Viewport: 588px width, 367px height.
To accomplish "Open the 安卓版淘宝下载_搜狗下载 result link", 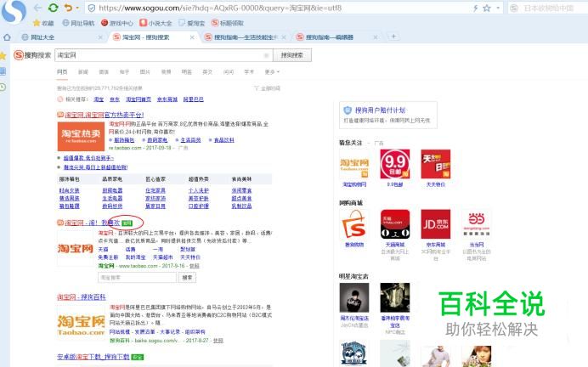I will coord(93,357).
